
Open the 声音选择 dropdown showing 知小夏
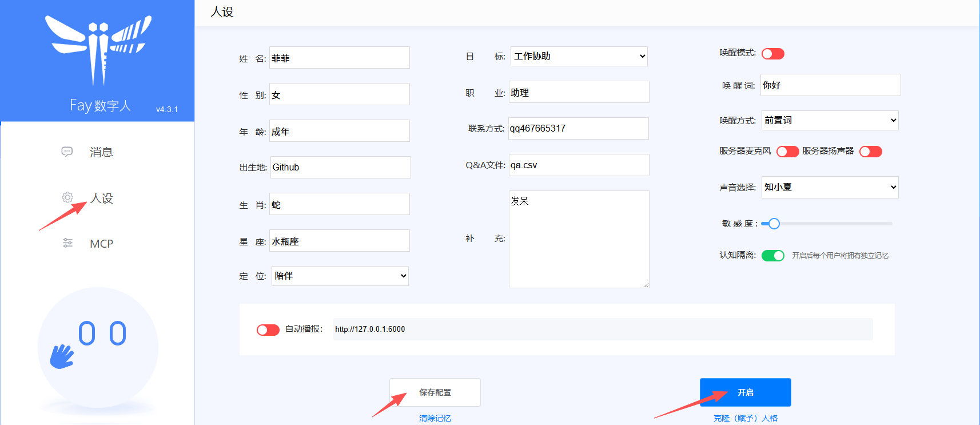830,187
